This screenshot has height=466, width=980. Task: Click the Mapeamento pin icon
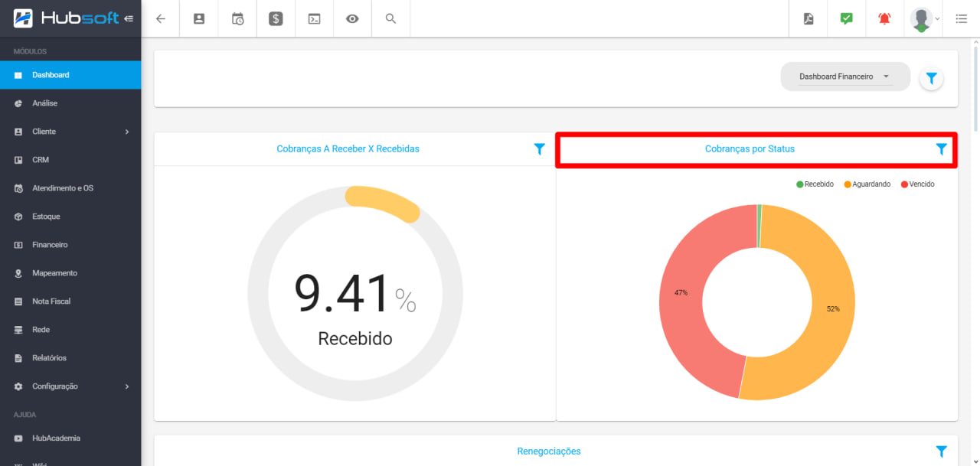18,273
